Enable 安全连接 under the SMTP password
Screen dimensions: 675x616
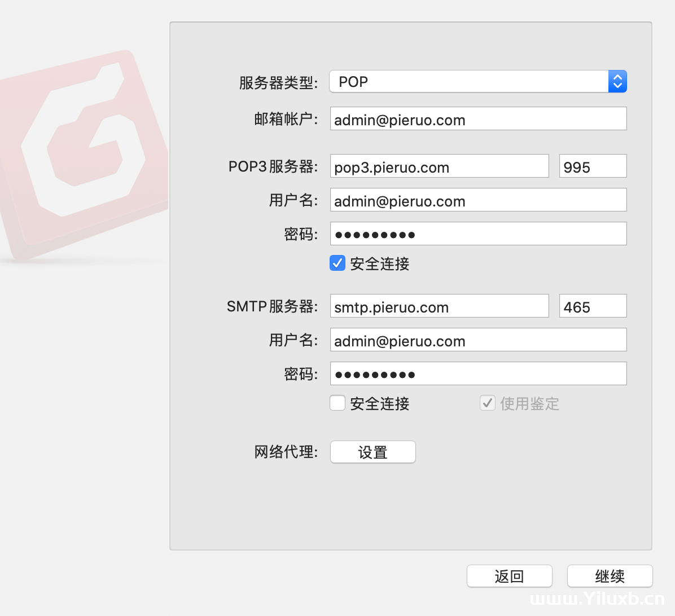pos(337,403)
